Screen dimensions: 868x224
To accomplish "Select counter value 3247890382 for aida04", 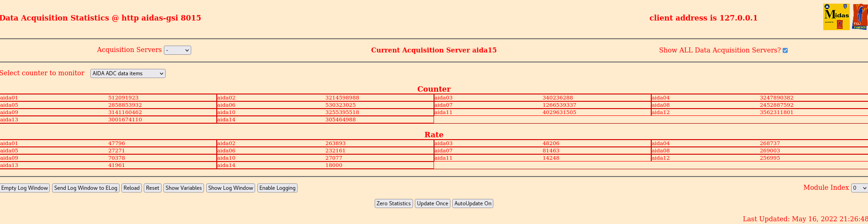I will point(777,98).
